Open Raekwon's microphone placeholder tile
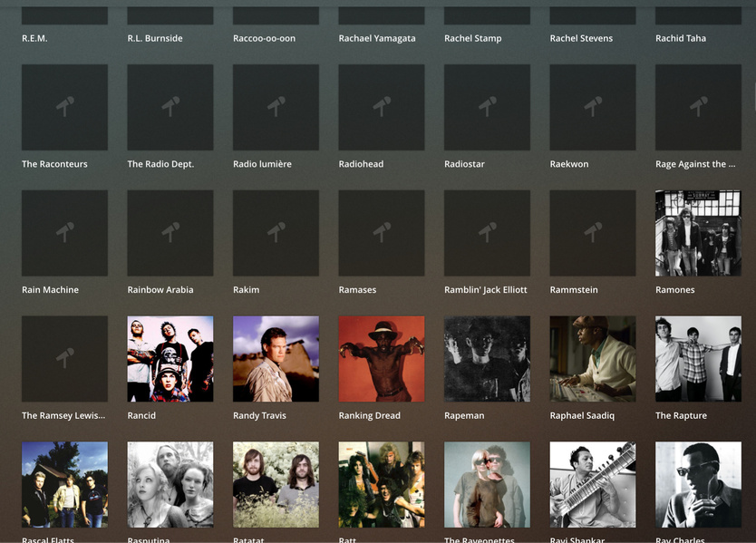This screenshot has height=543, width=756. (593, 108)
